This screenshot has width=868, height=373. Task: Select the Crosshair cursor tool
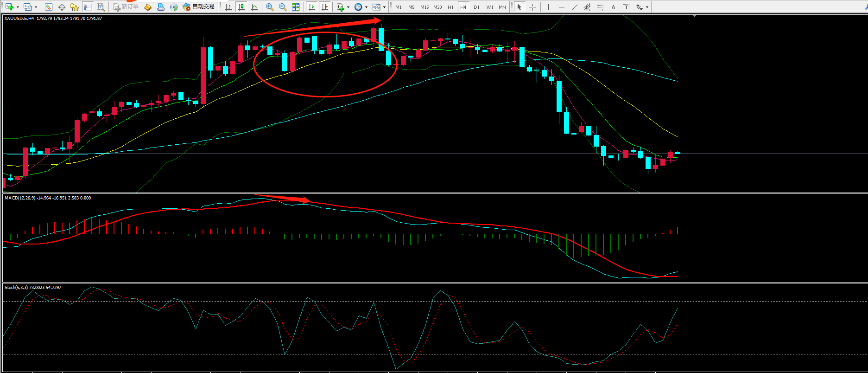pos(533,7)
